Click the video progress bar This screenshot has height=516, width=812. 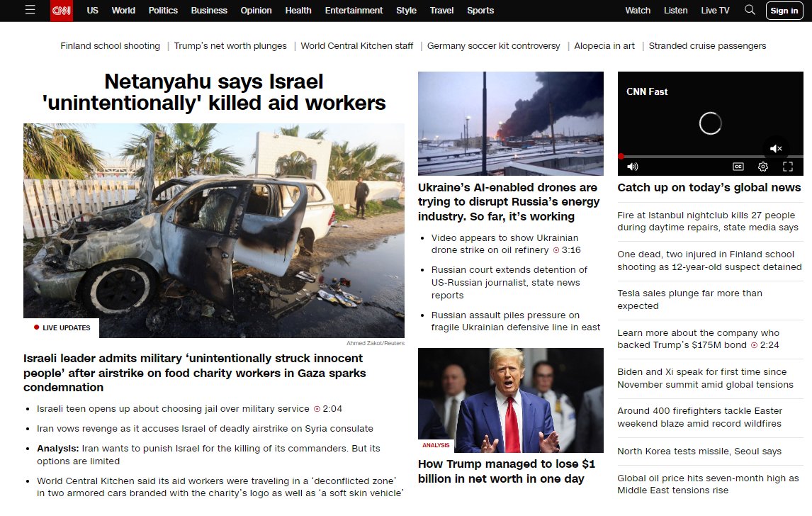click(x=711, y=156)
